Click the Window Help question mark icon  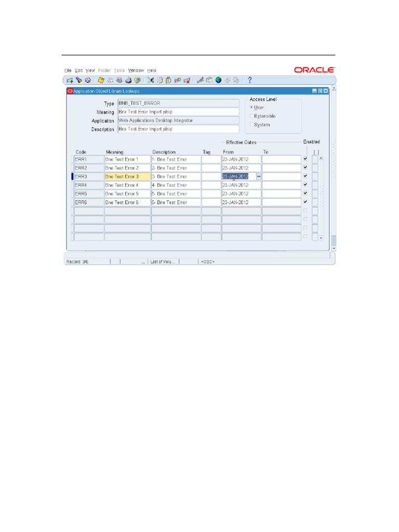click(250, 80)
